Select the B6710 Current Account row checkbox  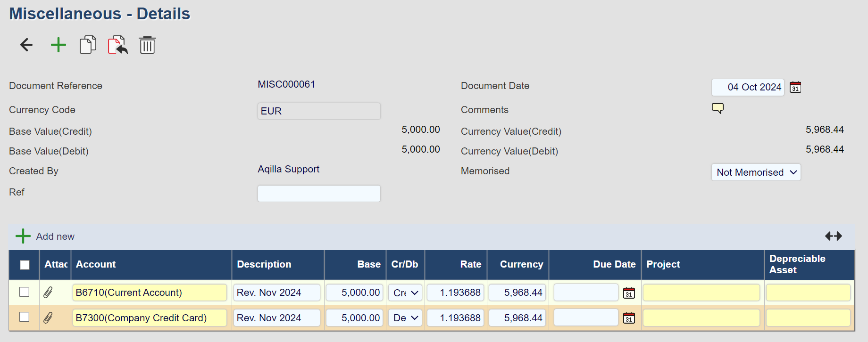[x=25, y=292]
